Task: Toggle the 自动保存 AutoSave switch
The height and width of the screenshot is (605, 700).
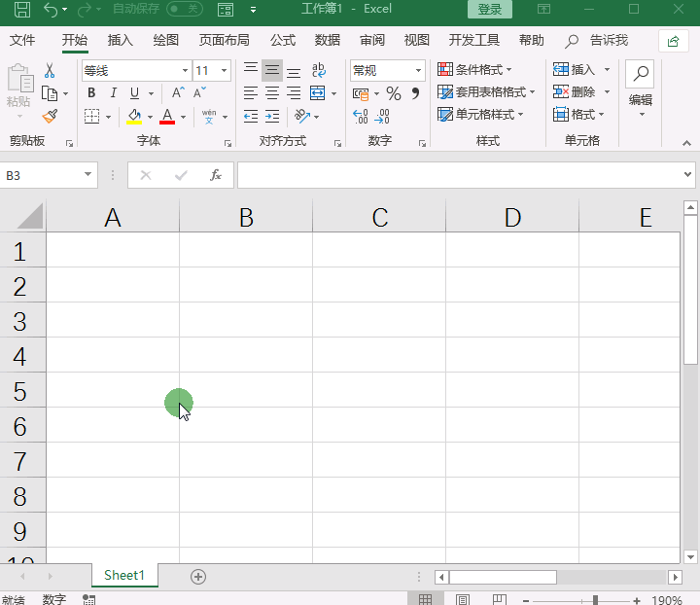Action: 184,10
